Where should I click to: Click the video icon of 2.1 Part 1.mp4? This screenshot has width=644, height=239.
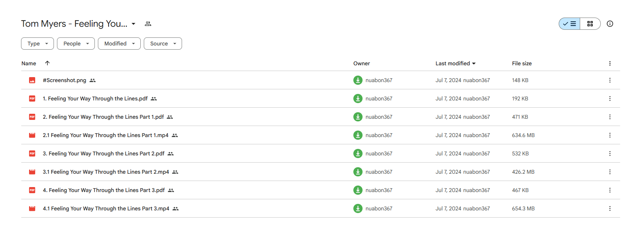coord(32,135)
